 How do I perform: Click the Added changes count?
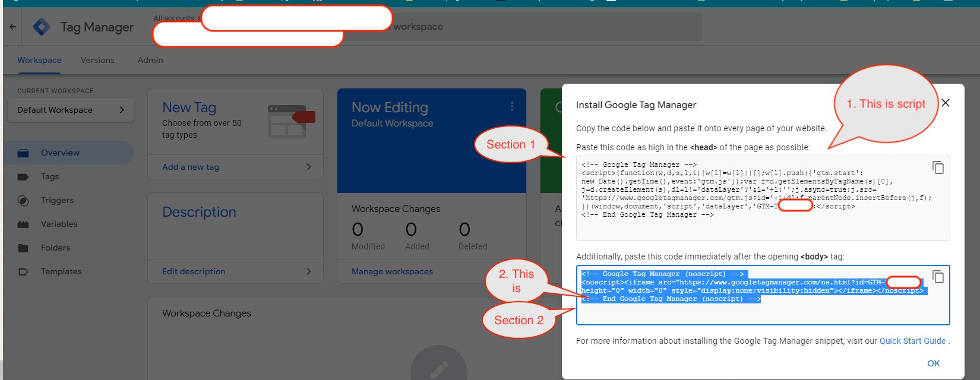(411, 229)
